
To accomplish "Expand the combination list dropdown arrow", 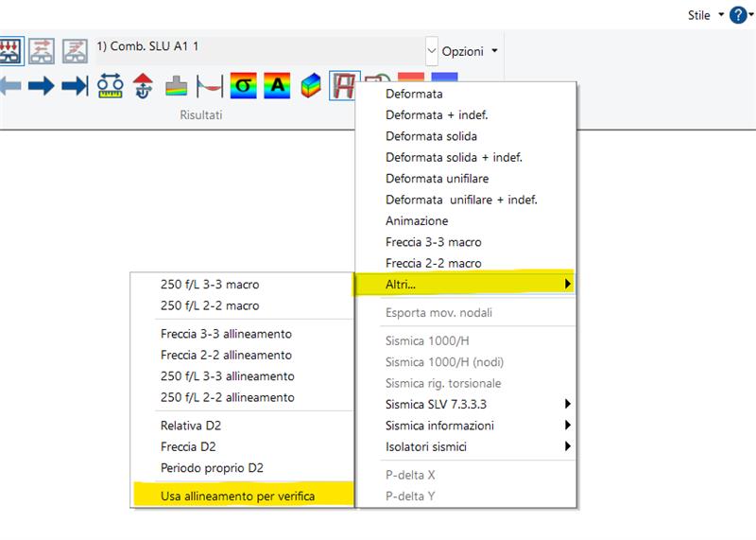I will pyautogui.click(x=432, y=51).
